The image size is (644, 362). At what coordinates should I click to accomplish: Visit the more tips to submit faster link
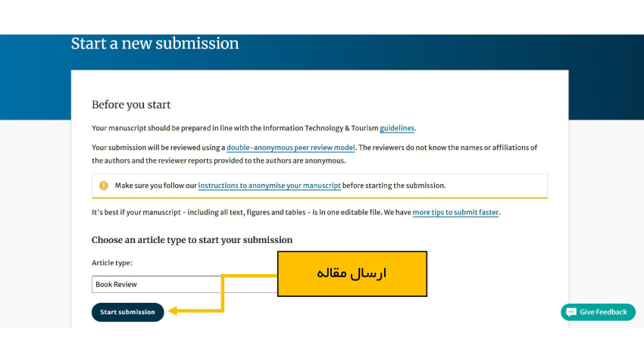(x=455, y=213)
